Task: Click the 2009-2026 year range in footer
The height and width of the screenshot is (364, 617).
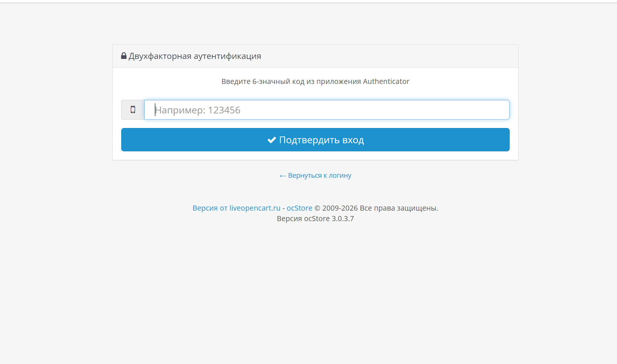Action: coord(340,208)
